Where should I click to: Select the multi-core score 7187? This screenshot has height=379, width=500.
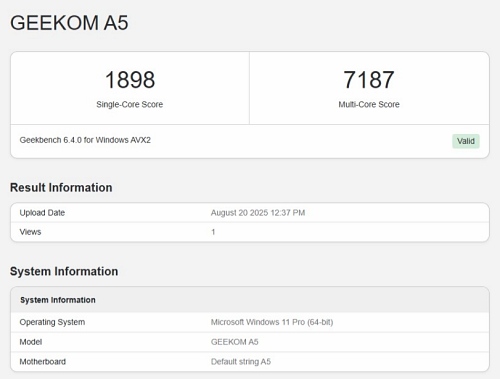tap(369, 80)
